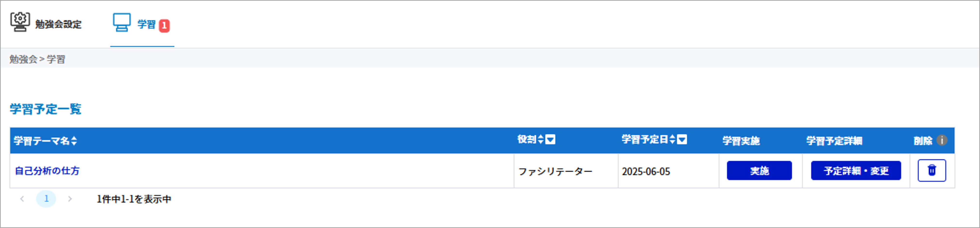Click the 勉強会 breadcrumb link

(23, 59)
